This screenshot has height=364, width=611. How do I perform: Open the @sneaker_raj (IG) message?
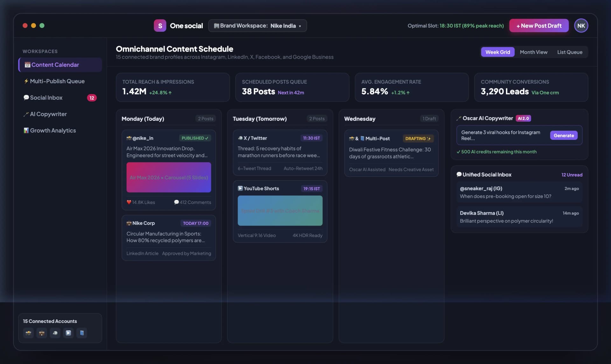point(519,192)
